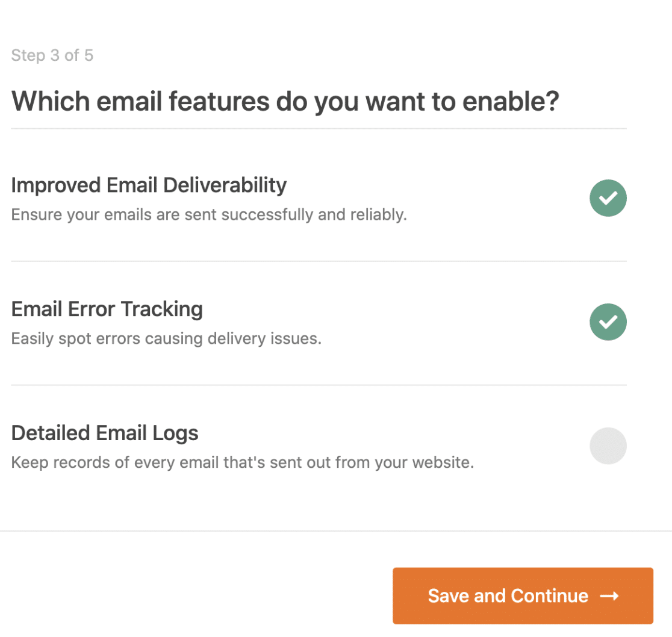Select the Improved Email Deliverability title

click(149, 185)
